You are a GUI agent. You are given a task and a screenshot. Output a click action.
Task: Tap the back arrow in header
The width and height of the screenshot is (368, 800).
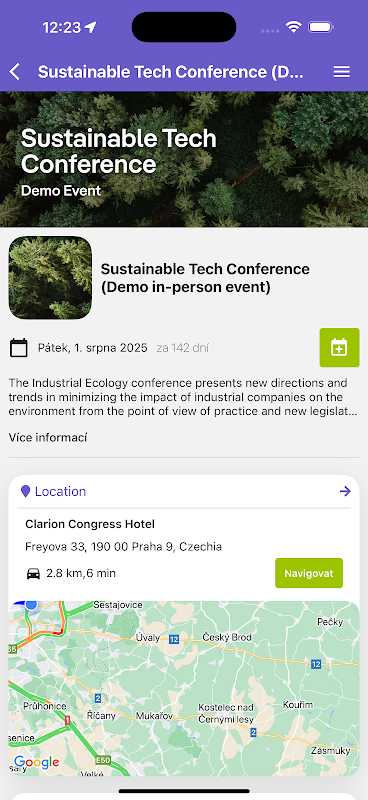coord(15,72)
